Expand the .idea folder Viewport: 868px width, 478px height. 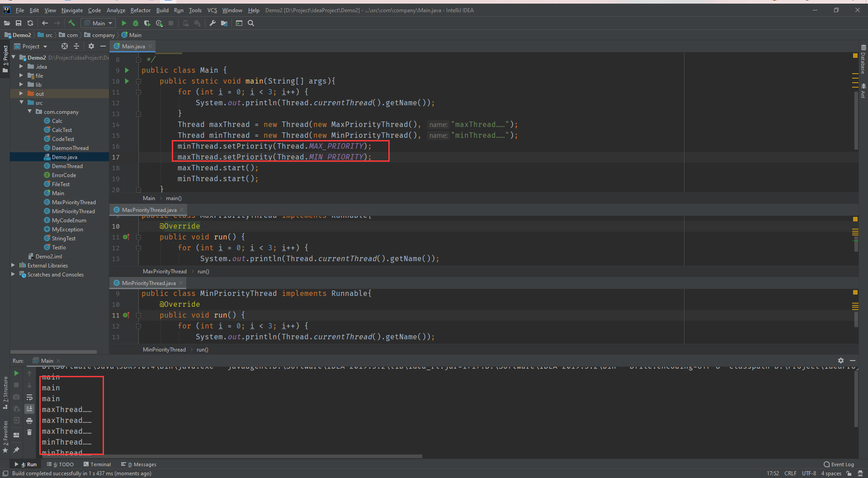[21, 66]
